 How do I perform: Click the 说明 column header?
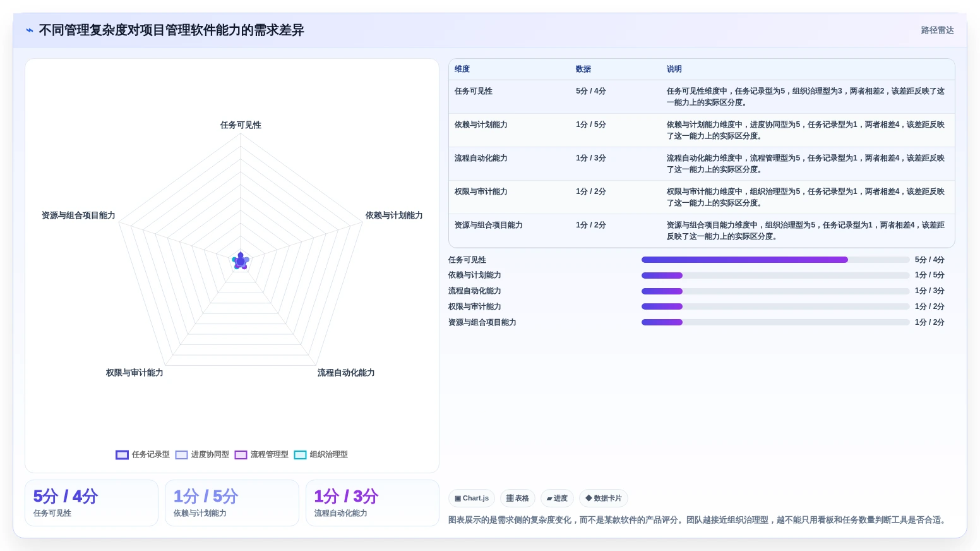coord(674,70)
